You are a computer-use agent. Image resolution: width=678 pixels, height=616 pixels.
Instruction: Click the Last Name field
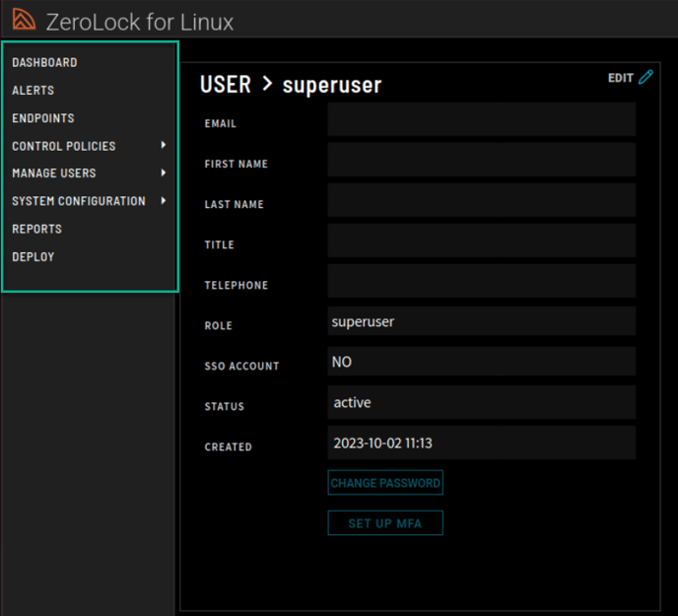482,200
